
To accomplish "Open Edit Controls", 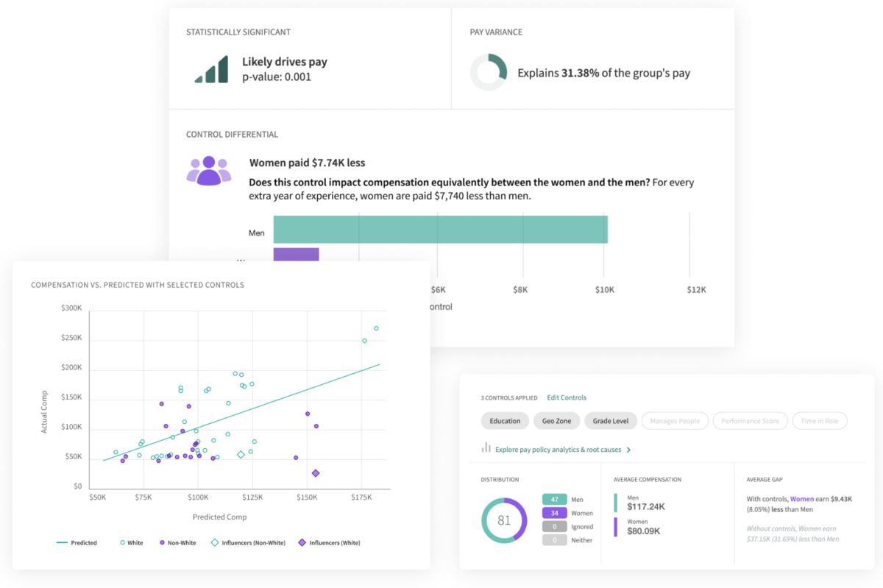I will [565, 397].
